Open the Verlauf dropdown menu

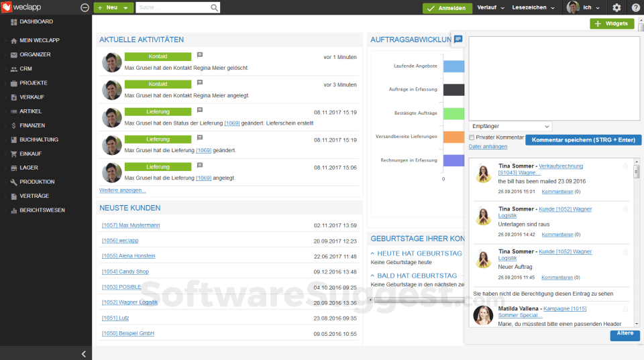[491, 7]
